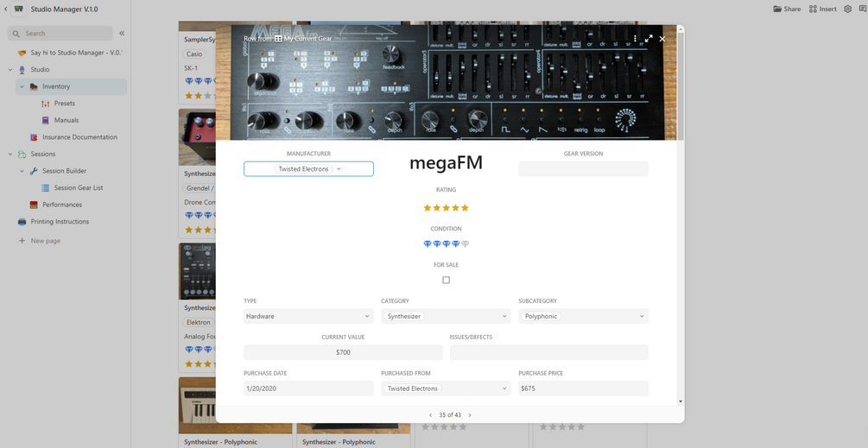Click the Inventory page icon

(34, 86)
